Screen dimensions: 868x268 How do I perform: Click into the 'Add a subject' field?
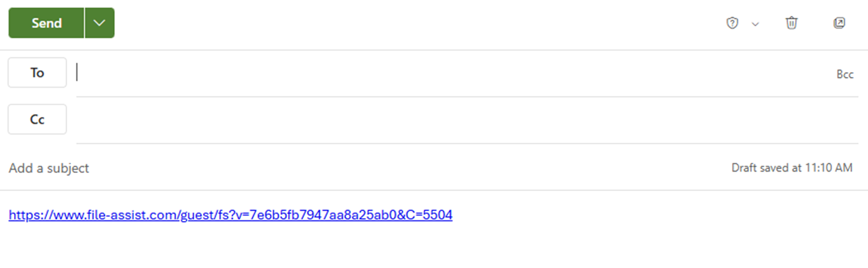pyautogui.click(x=367, y=168)
